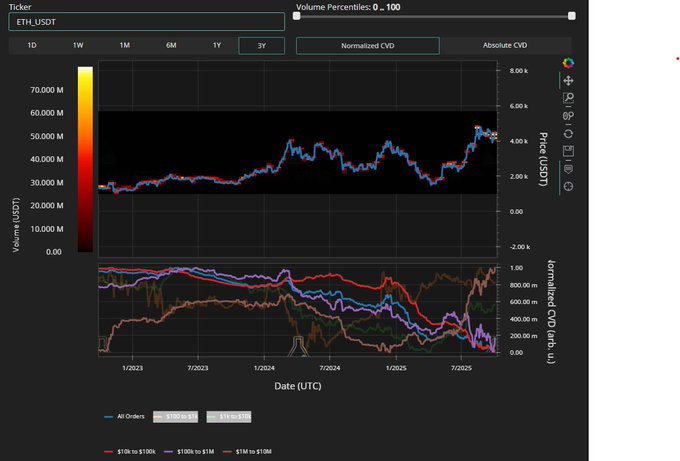Select Normalized CVD mode
Screen dimensions: 680x461
click(367, 46)
